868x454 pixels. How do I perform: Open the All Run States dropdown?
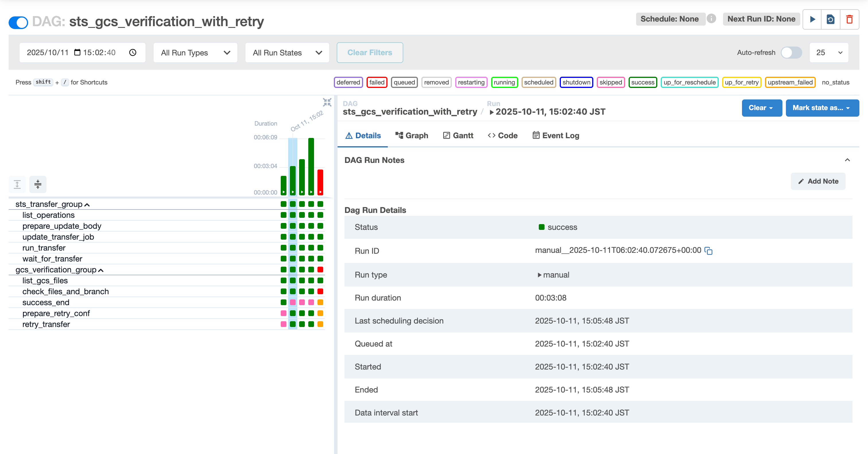coord(287,53)
